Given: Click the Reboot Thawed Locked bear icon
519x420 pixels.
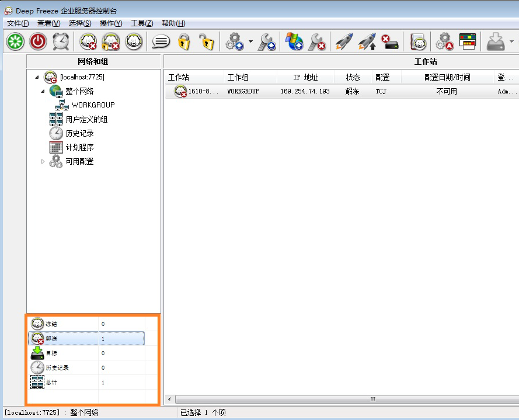Looking at the screenshot, I should click(x=111, y=41).
